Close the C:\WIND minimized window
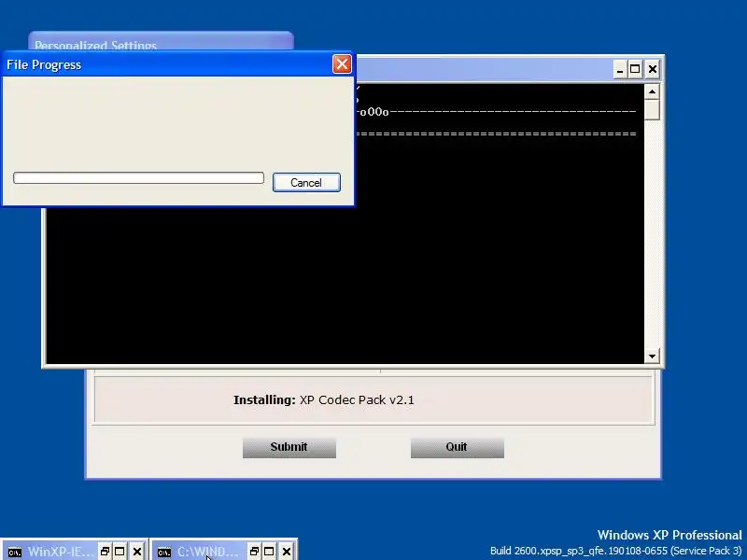Image resolution: width=747 pixels, height=560 pixels. (x=286, y=552)
